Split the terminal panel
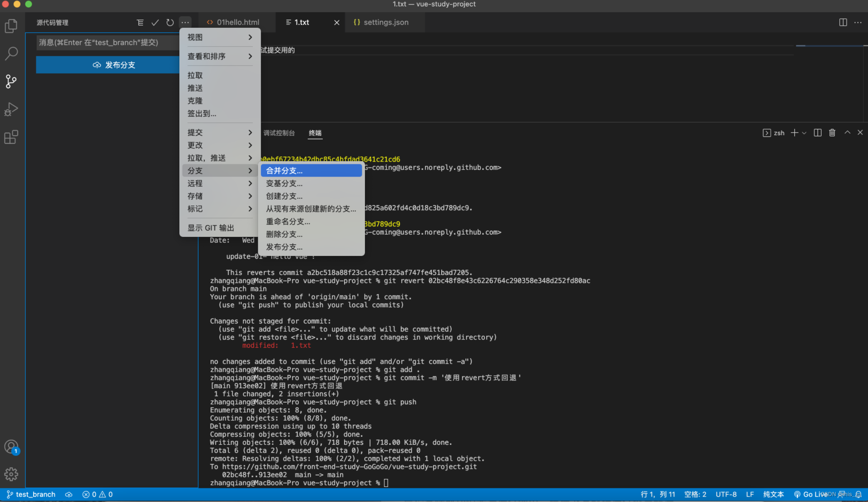Viewport: 868px width, 502px height. [818, 133]
